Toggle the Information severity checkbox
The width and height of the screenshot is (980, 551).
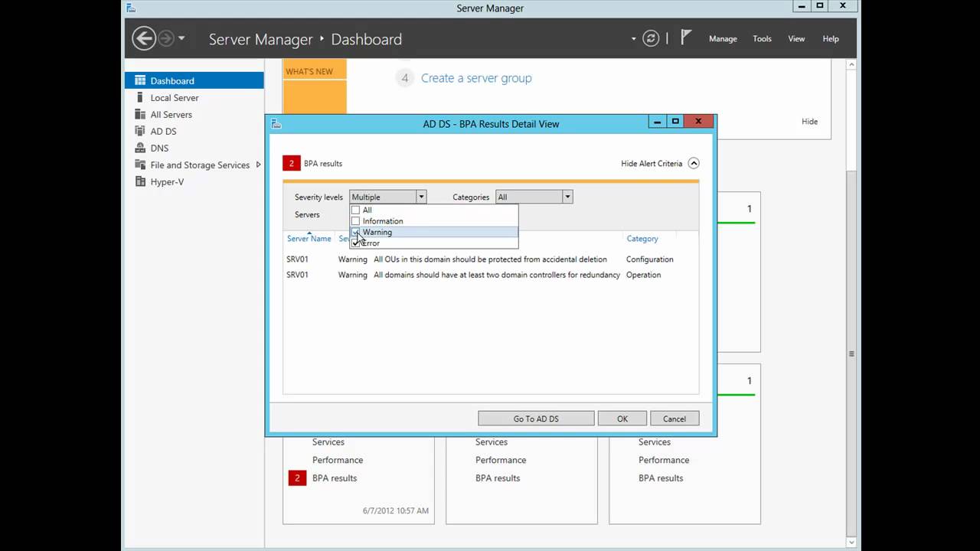(x=355, y=220)
